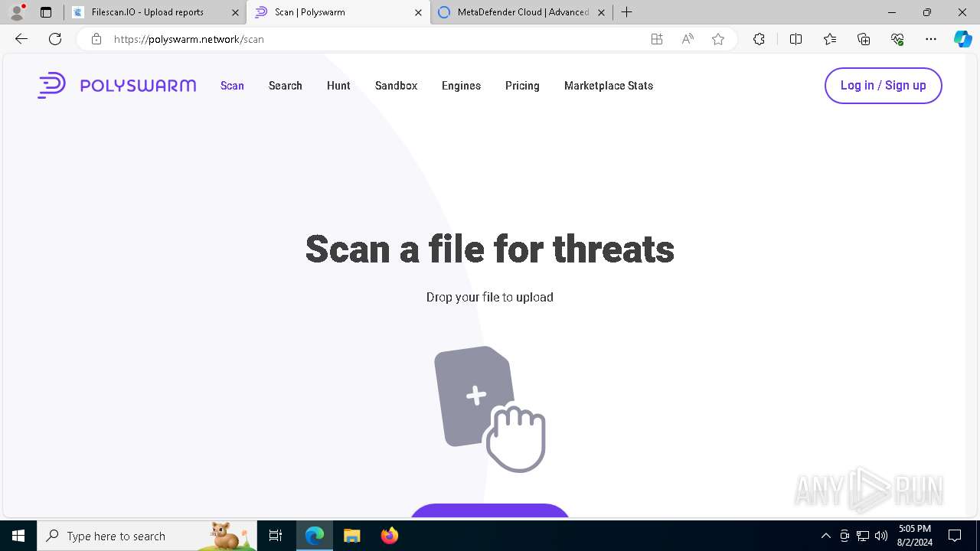
Task: Click the address bar URL
Action: (189, 39)
